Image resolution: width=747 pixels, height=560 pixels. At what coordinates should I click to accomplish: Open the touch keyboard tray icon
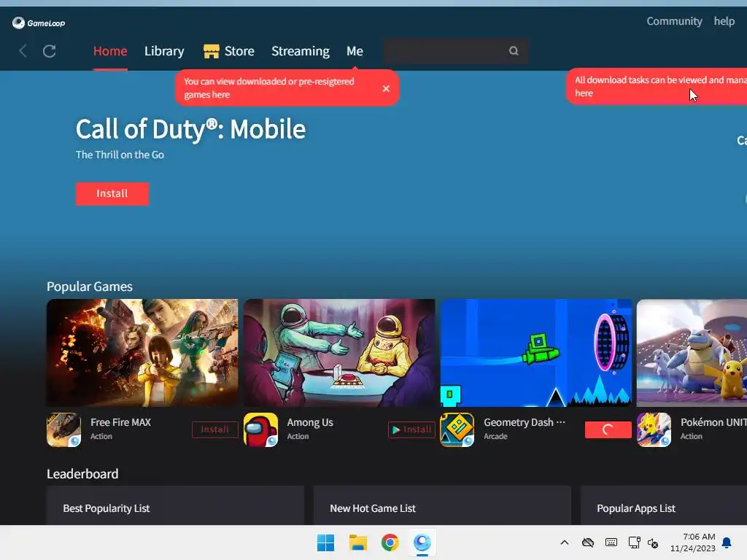[x=611, y=542]
